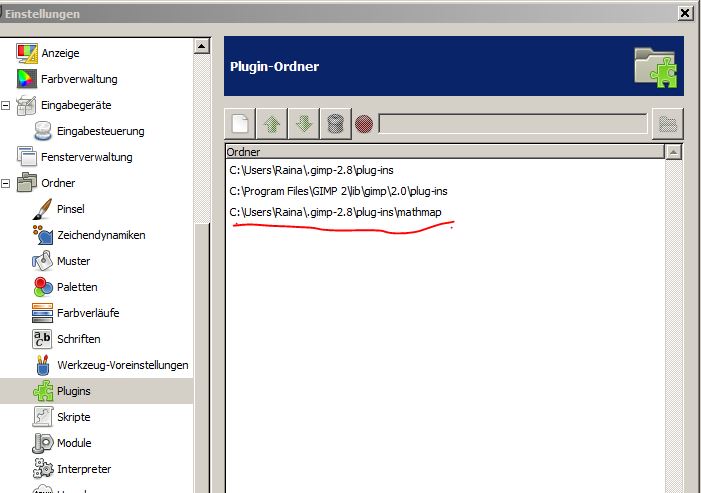Select the Ordner category label

click(58, 183)
